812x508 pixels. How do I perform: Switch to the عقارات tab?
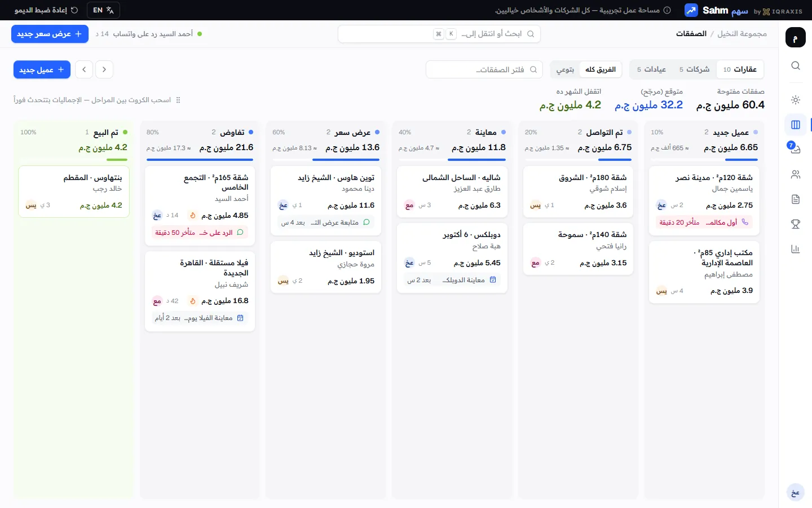[740, 69]
